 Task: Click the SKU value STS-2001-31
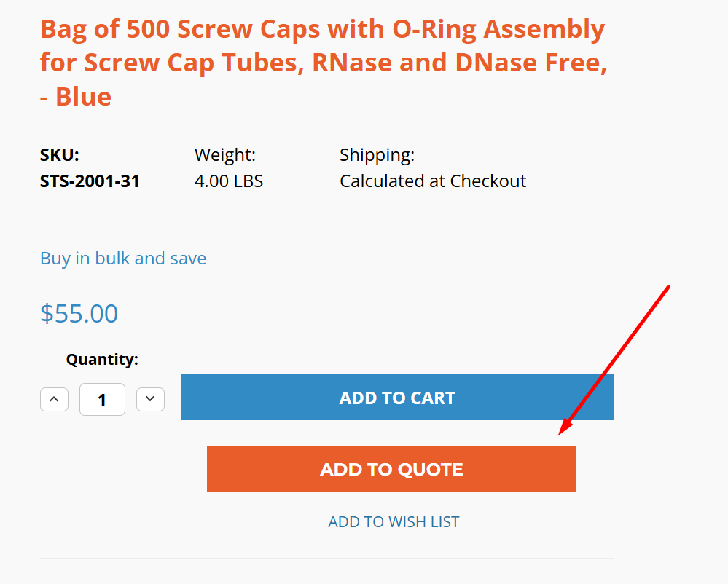coord(90,181)
